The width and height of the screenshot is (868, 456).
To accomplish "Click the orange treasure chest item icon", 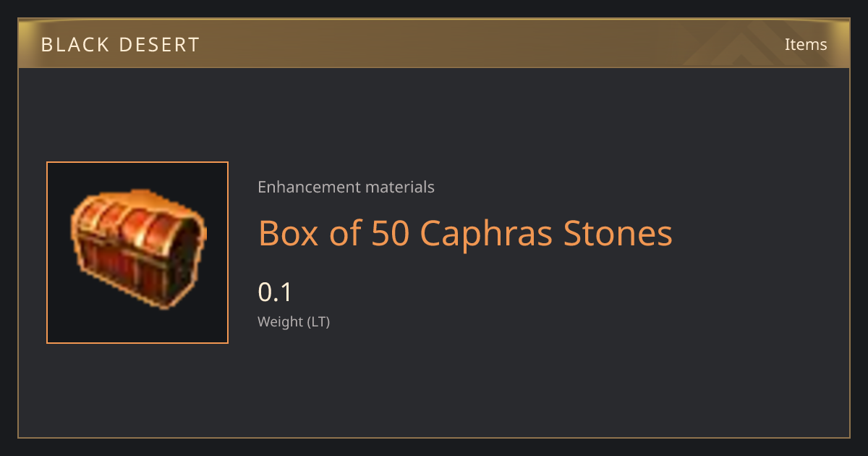I will click(x=137, y=248).
